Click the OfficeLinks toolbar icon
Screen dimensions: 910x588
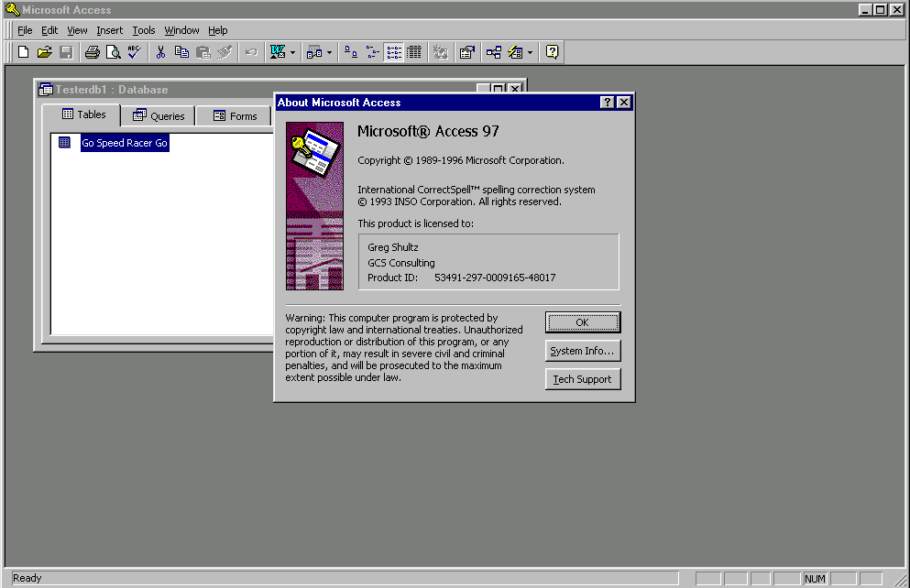[x=278, y=52]
